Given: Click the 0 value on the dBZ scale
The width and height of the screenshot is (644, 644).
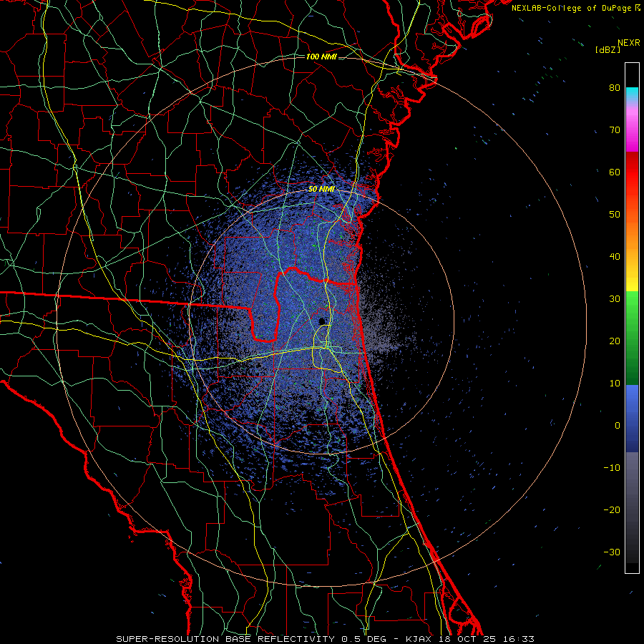Looking at the screenshot, I should [618, 426].
